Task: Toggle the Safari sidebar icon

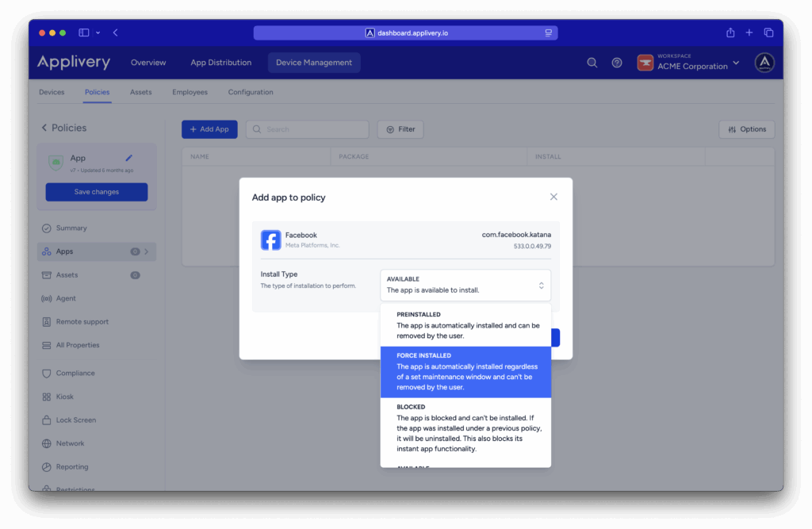Action: pyautogui.click(x=84, y=33)
